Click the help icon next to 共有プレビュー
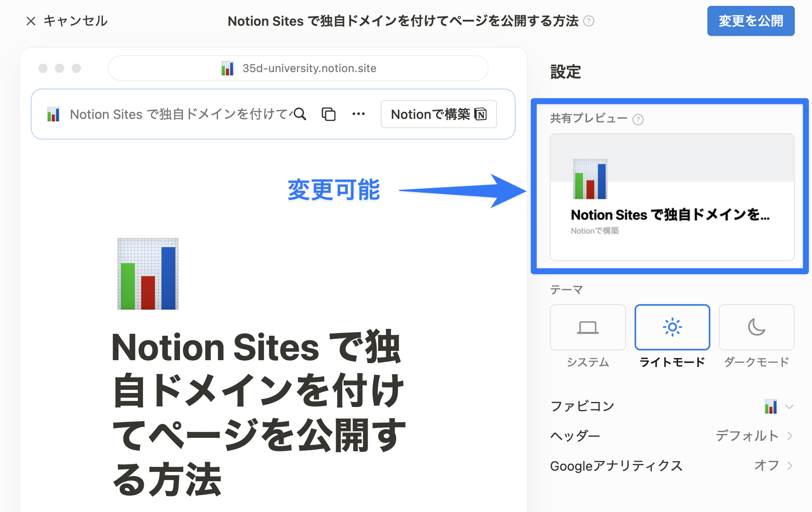This screenshot has width=812, height=512. point(638,119)
